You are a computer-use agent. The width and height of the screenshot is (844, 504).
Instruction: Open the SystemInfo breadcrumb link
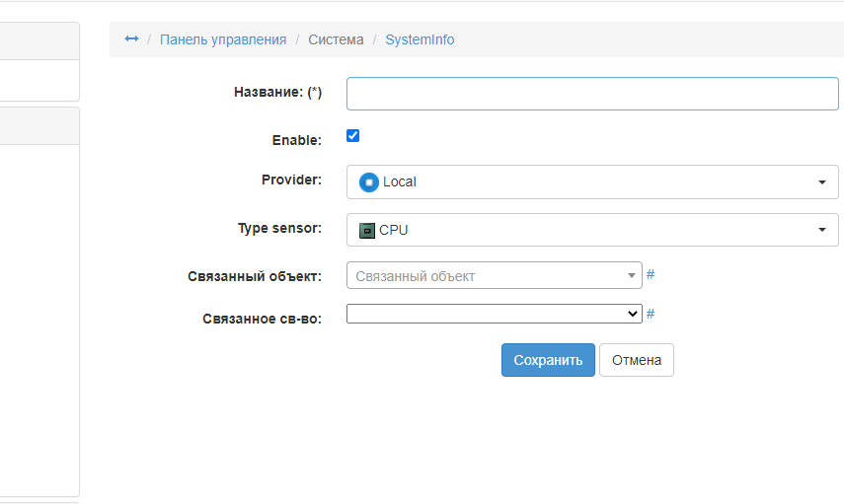click(x=420, y=39)
